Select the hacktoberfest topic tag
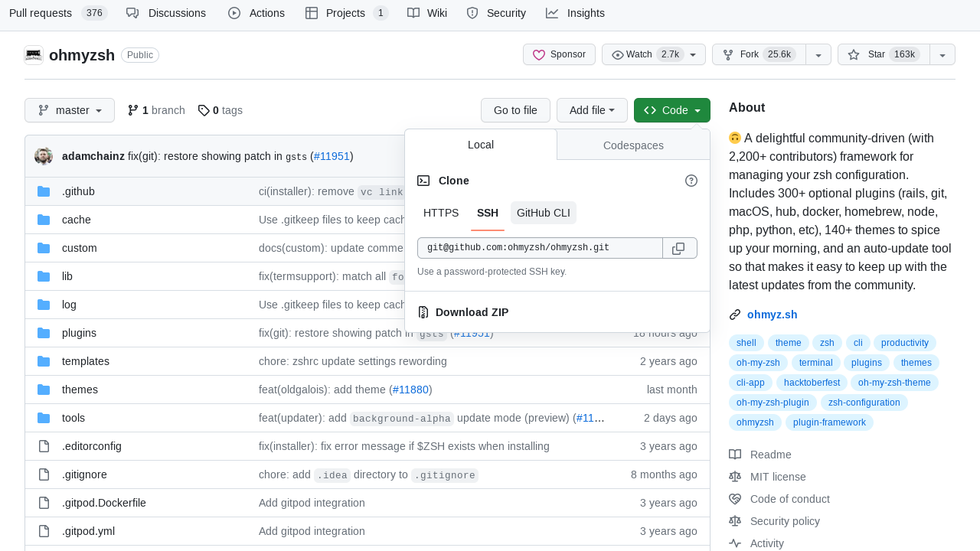Image resolution: width=980 pixels, height=551 pixels. 812,383
